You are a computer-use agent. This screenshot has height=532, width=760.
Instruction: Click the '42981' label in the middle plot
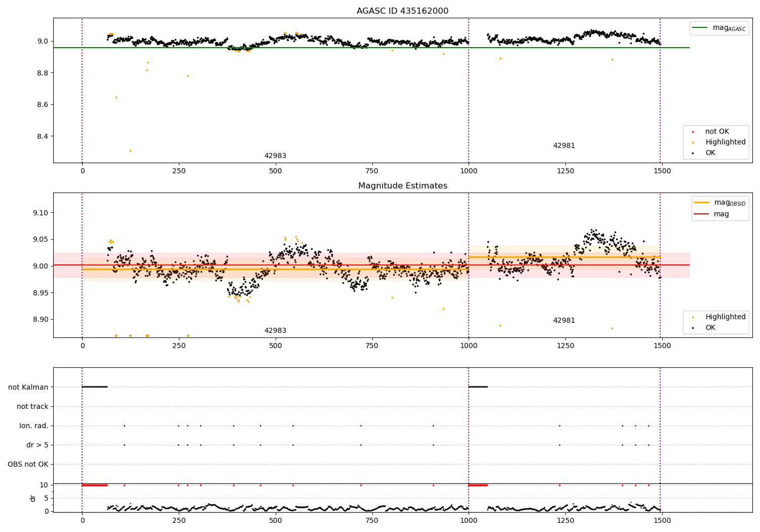564,321
